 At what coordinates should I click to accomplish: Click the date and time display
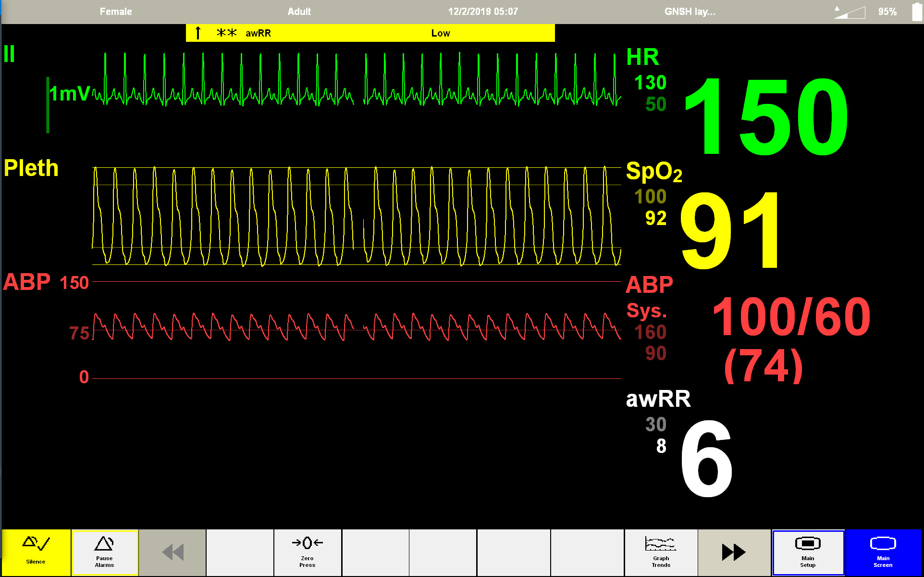click(x=483, y=12)
